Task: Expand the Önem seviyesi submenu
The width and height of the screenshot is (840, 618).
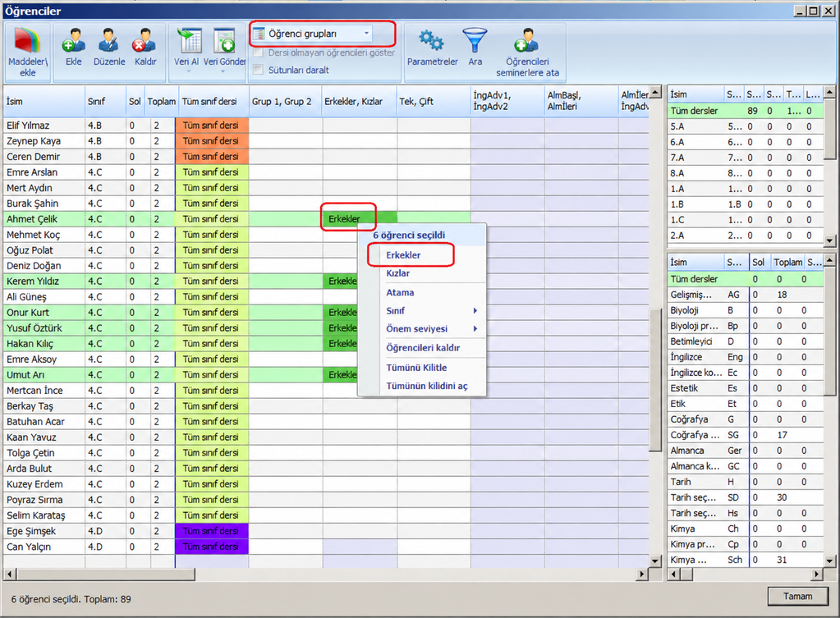Action: pyautogui.click(x=431, y=329)
